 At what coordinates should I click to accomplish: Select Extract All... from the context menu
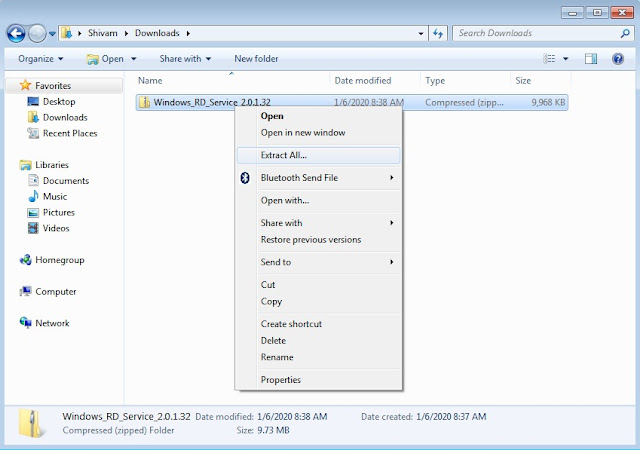[318, 155]
